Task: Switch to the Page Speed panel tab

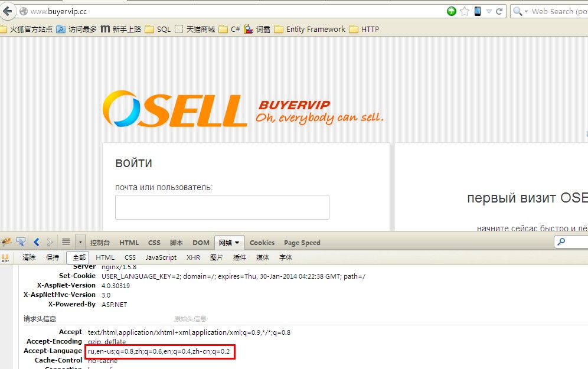Action: (302, 243)
